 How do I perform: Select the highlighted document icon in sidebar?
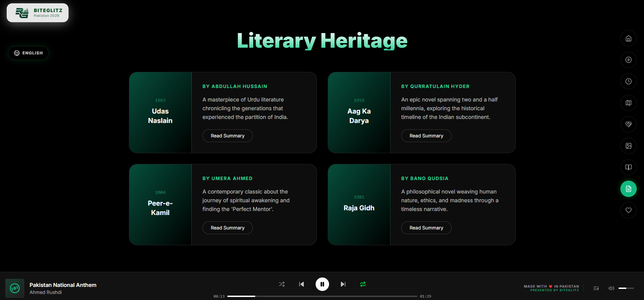click(x=628, y=189)
